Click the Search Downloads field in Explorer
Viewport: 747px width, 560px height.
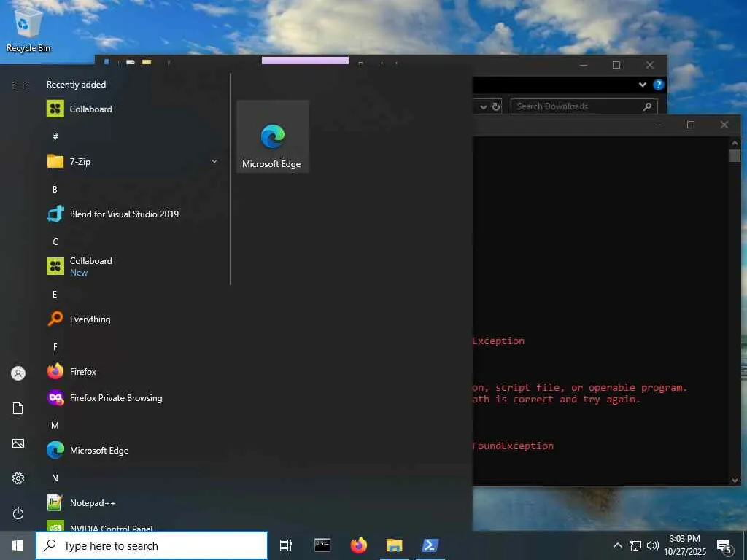[x=584, y=106]
